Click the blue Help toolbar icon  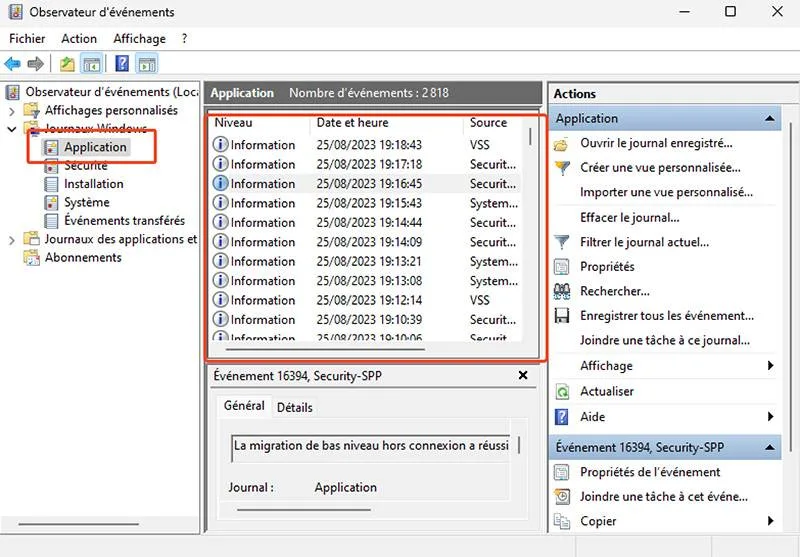tap(122, 63)
